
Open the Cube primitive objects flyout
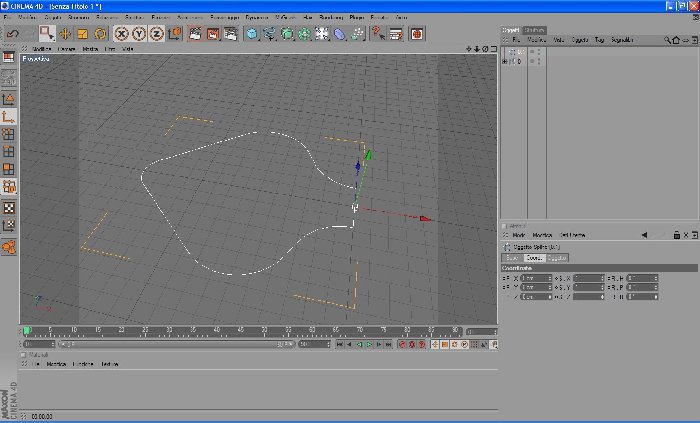point(252,33)
